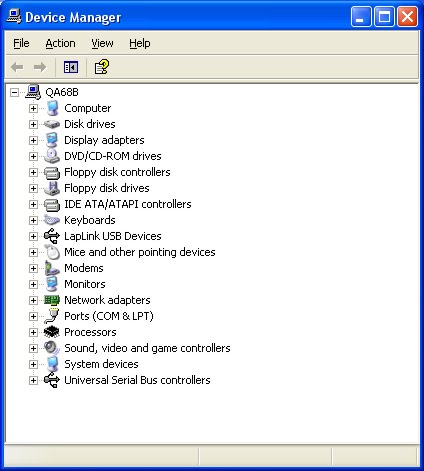
Task: Click the Show/Hide Console Tree toolbar icon
Action: pos(71,67)
